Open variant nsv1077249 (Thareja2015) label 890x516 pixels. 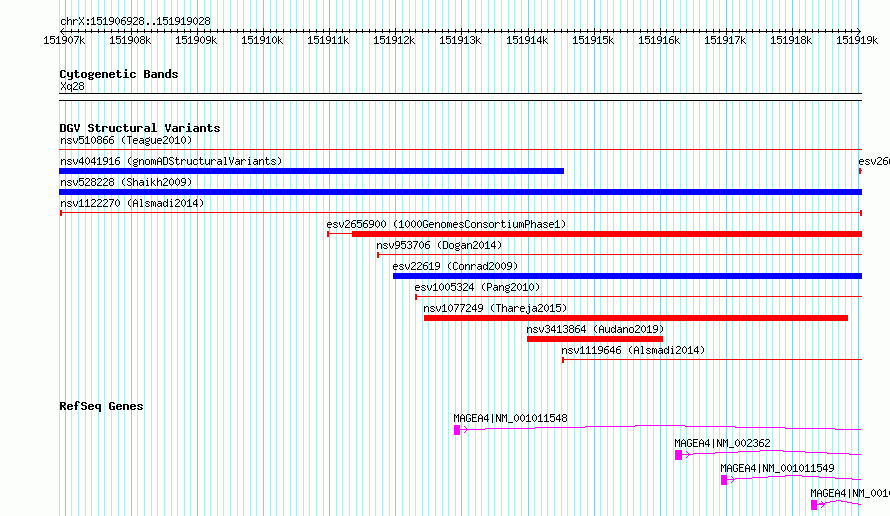pos(495,308)
